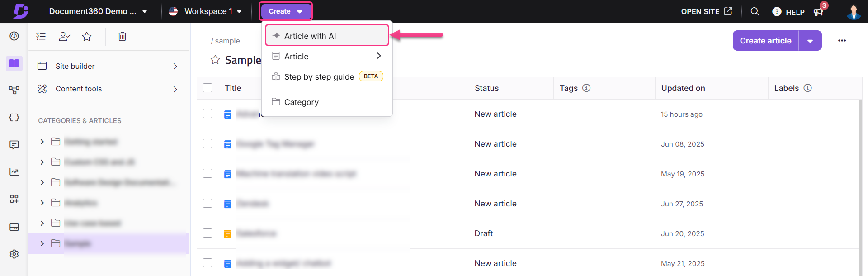Open the Analytics chart icon
Screen dimensions: 868x276
pyautogui.click(x=14, y=172)
